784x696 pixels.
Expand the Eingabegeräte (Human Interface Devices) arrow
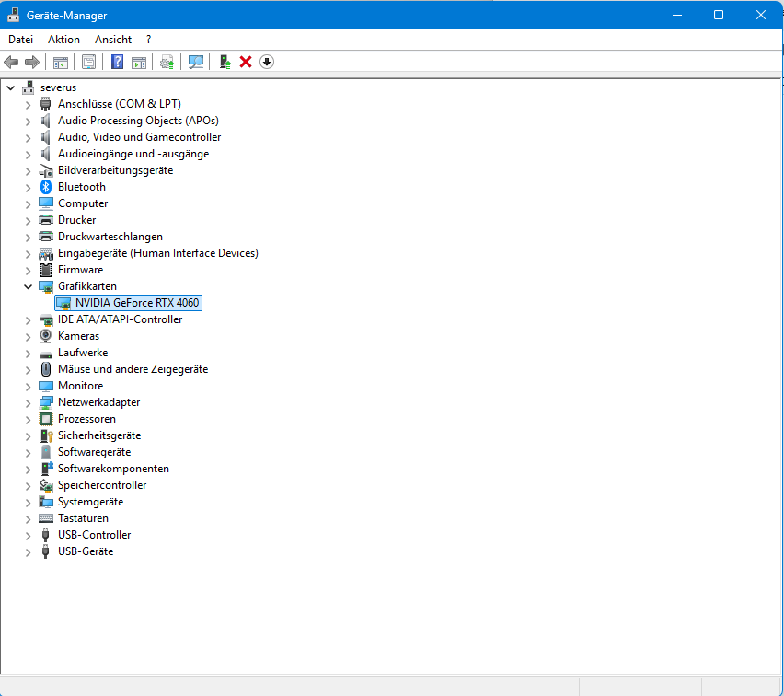click(28, 254)
